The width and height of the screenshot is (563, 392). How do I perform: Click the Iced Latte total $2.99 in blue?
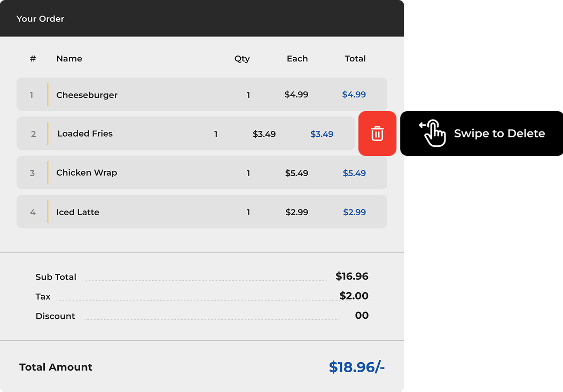click(354, 212)
